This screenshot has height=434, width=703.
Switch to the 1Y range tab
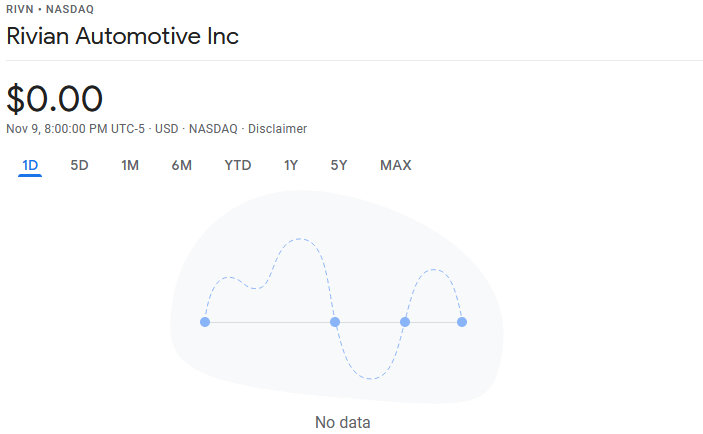pos(291,165)
